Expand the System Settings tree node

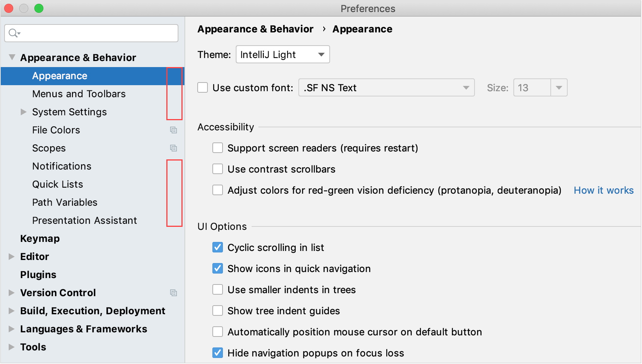click(x=23, y=112)
